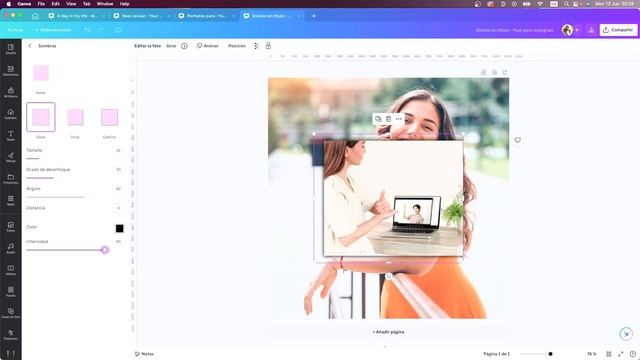Click the undo arrow in header
Image resolution: width=640 pixels, height=360 pixels.
[87, 30]
